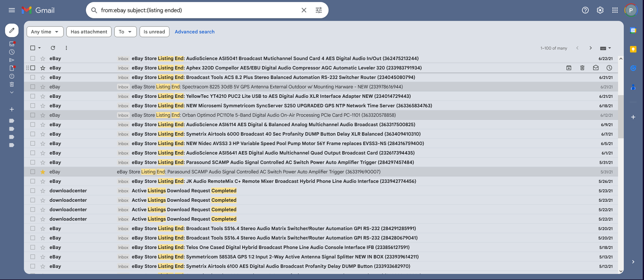Archive the Aphex 320D Compellor email

click(569, 68)
